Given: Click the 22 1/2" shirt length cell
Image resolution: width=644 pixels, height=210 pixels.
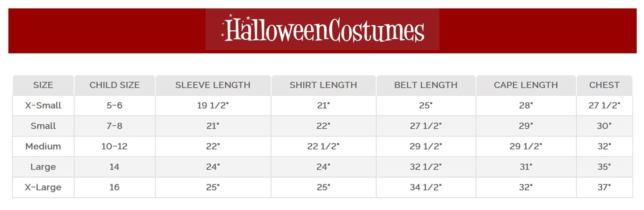Looking at the screenshot, I should (x=323, y=146).
